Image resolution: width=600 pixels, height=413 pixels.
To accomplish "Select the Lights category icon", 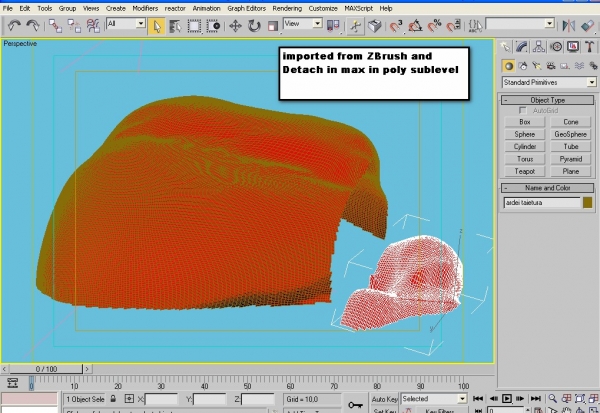I will (537, 66).
